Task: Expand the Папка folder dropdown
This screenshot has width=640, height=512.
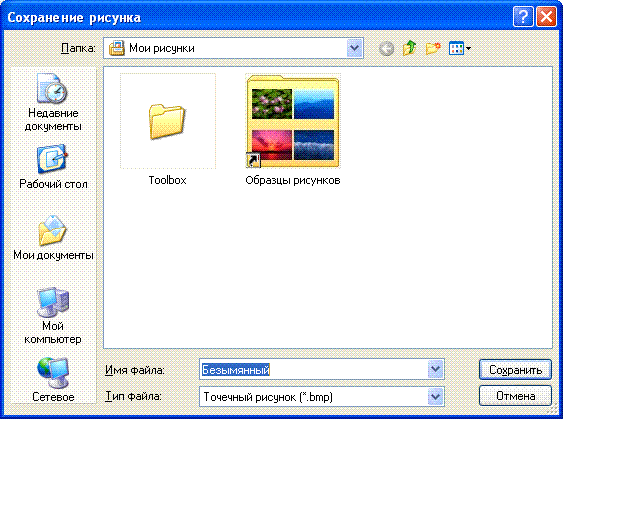Action: click(x=355, y=48)
